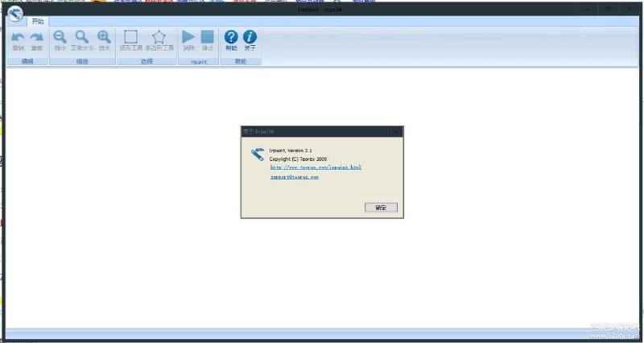
Task: Open the Inpaint application menu orb
Action: (x=15, y=14)
